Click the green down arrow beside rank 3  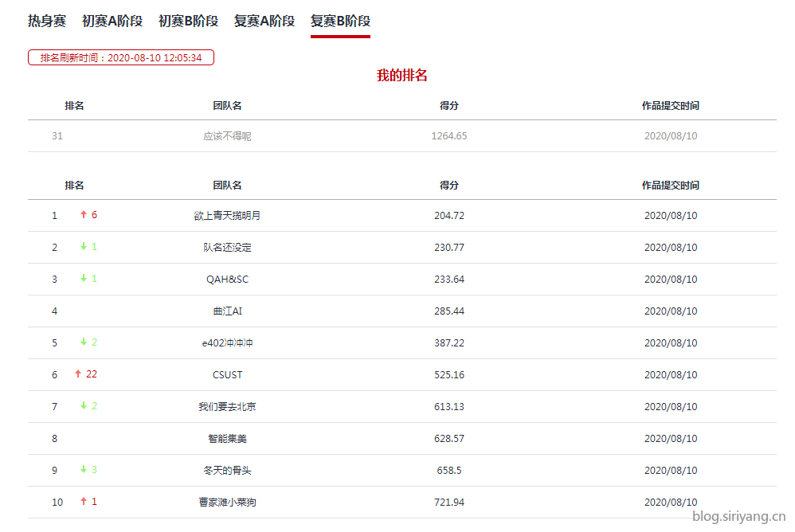pos(84,279)
